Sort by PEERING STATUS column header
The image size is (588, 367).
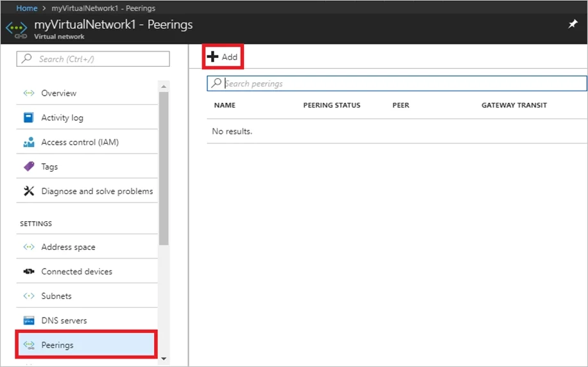[331, 105]
